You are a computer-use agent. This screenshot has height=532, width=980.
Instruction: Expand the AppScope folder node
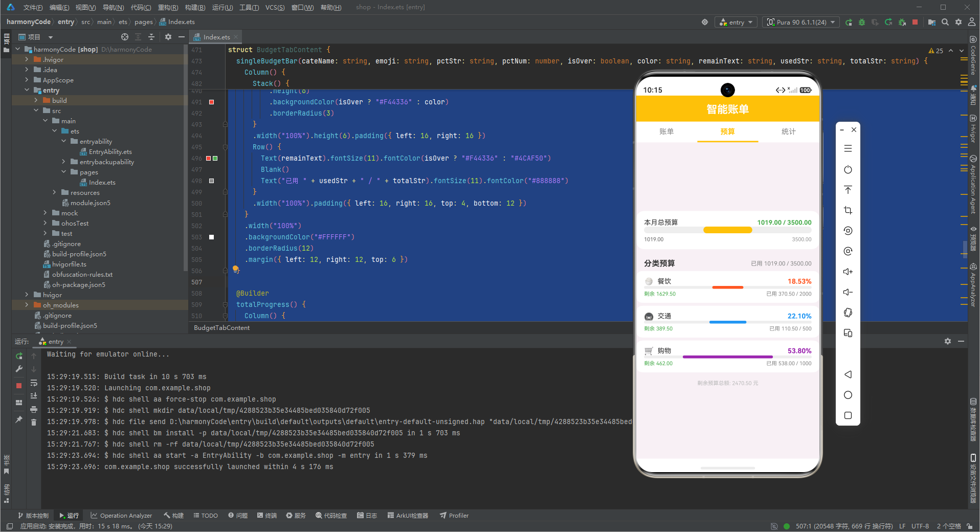(27, 80)
